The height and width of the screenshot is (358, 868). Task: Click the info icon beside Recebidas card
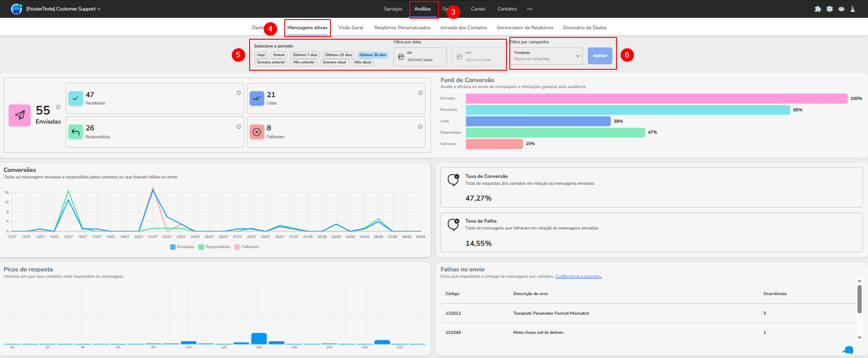pos(239,93)
